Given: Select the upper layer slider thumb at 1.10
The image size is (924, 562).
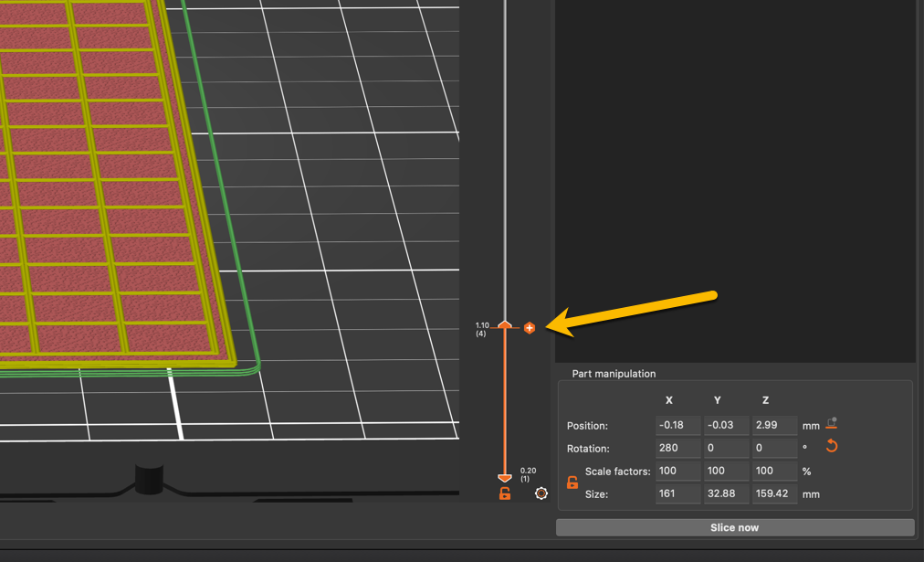Looking at the screenshot, I should click(x=506, y=323).
